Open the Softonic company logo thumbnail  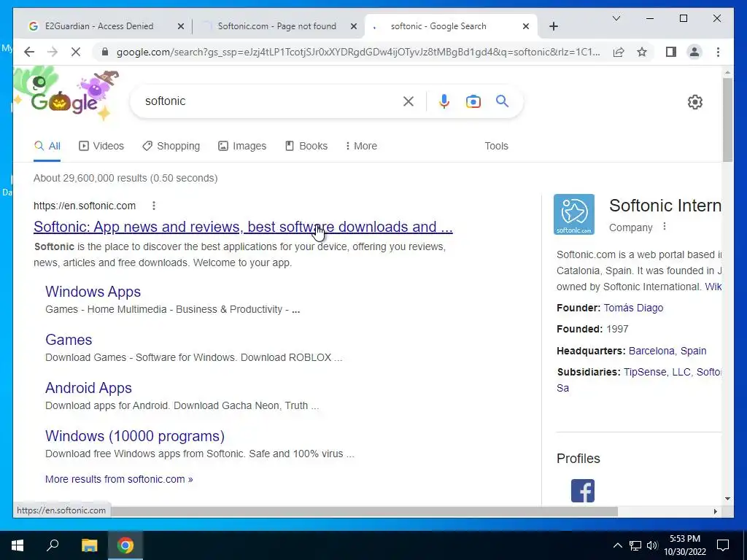[573, 214]
